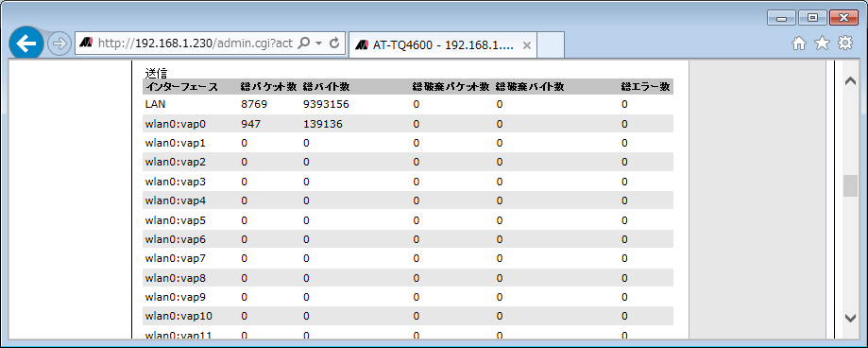Click the 総バイト数 column header

326,86
